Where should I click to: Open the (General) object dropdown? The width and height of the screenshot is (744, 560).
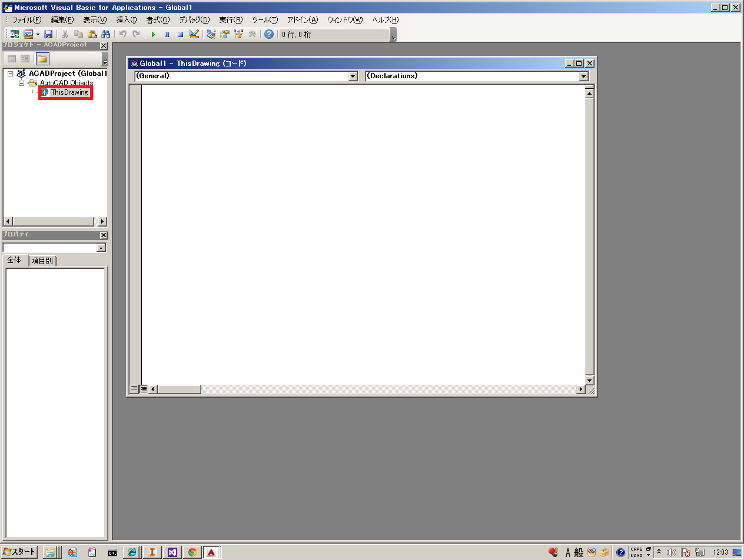(x=353, y=76)
